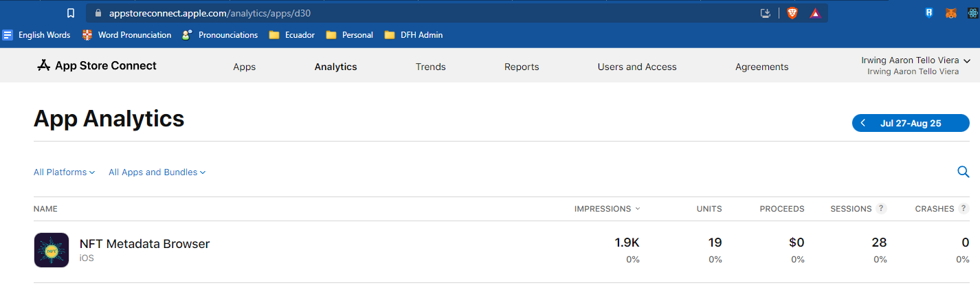Open the Brave Shields lion icon
Image resolution: width=980 pixels, height=292 pixels.
click(x=792, y=13)
